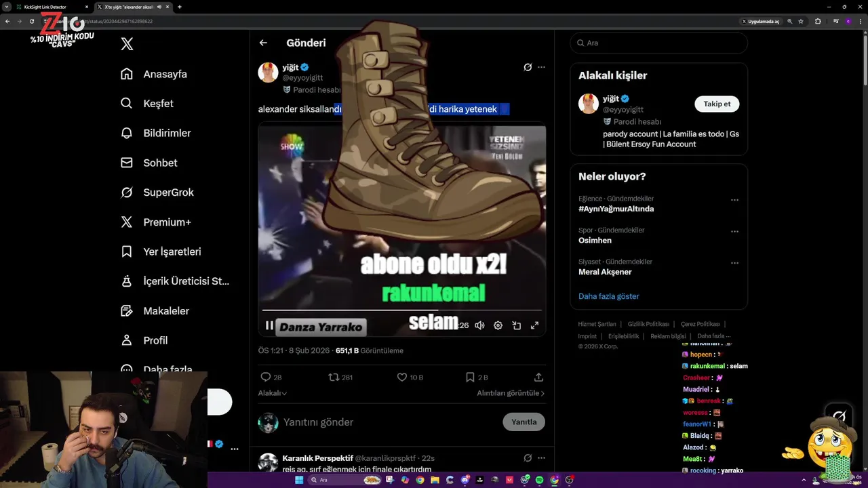
Task: Toggle picture-in-picture on the video
Action: [516, 325]
